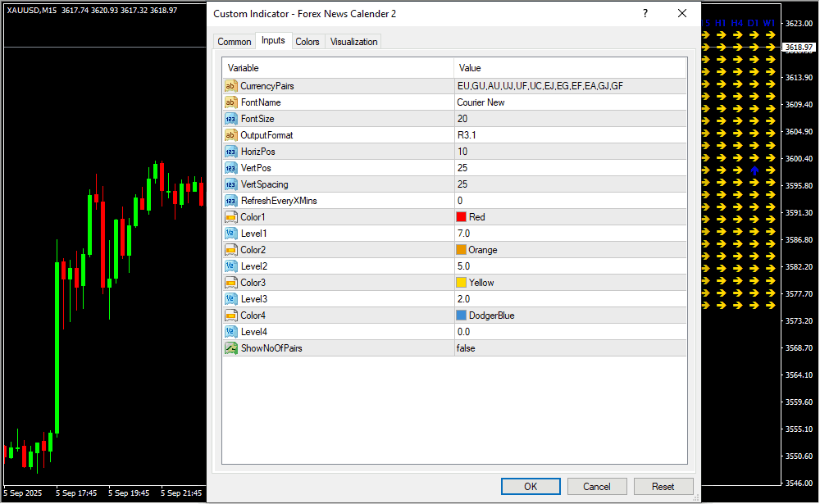Click the integer icon beside FontSize
820x504 pixels.
tap(230, 119)
